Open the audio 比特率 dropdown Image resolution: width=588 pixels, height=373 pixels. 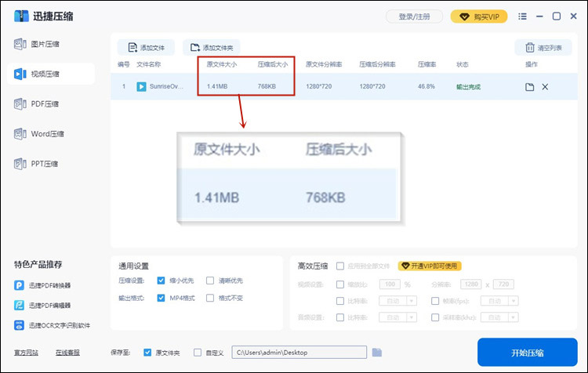pyautogui.click(x=397, y=317)
